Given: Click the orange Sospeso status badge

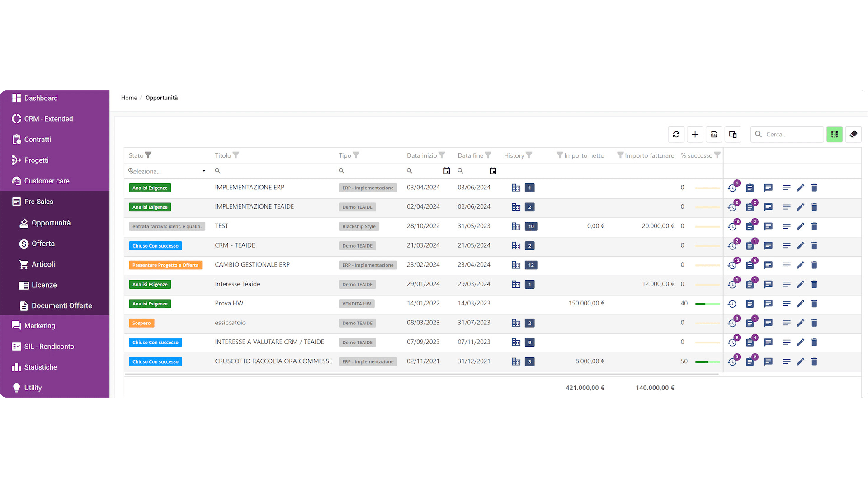Looking at the screenshot, I should tap(142, 323).
